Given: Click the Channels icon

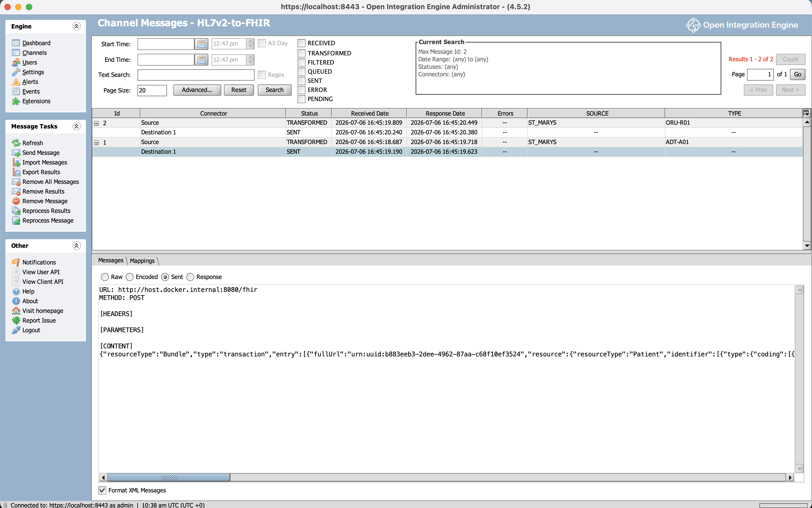Looking at the screenshot, I should click(x=16, y=53).
